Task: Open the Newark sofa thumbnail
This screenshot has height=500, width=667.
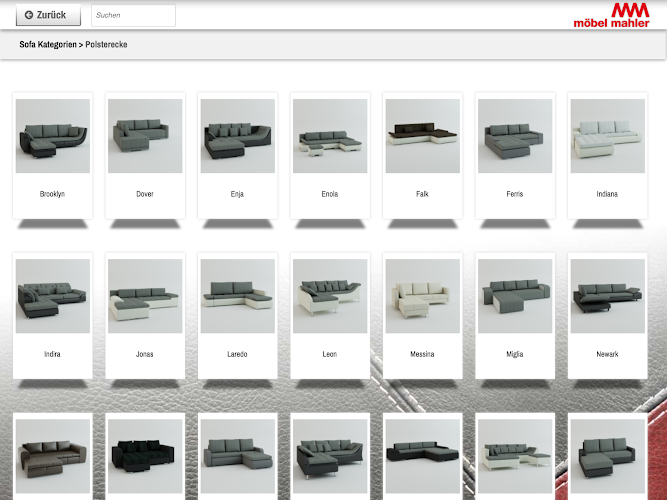Action: click(608, 296)
